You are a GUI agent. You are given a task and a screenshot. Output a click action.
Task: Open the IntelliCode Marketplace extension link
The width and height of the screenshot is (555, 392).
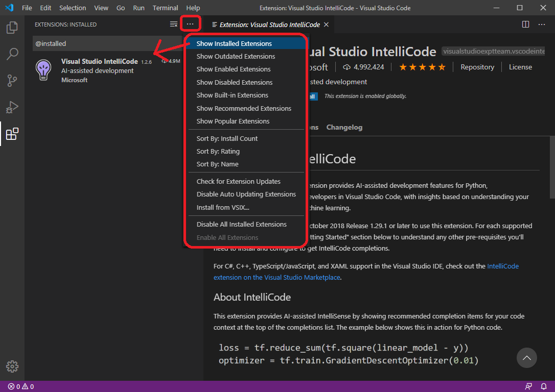[x=366, y=272]
